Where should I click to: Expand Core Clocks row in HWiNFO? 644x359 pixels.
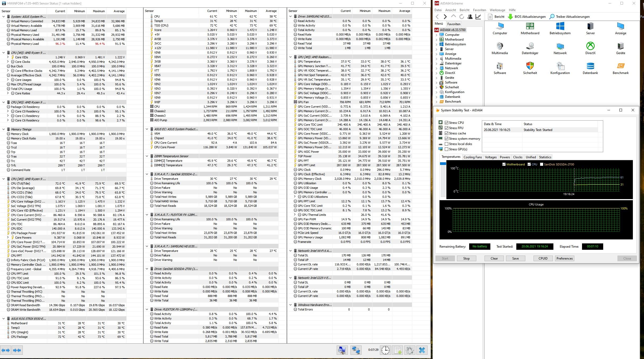tap(8, 62)
